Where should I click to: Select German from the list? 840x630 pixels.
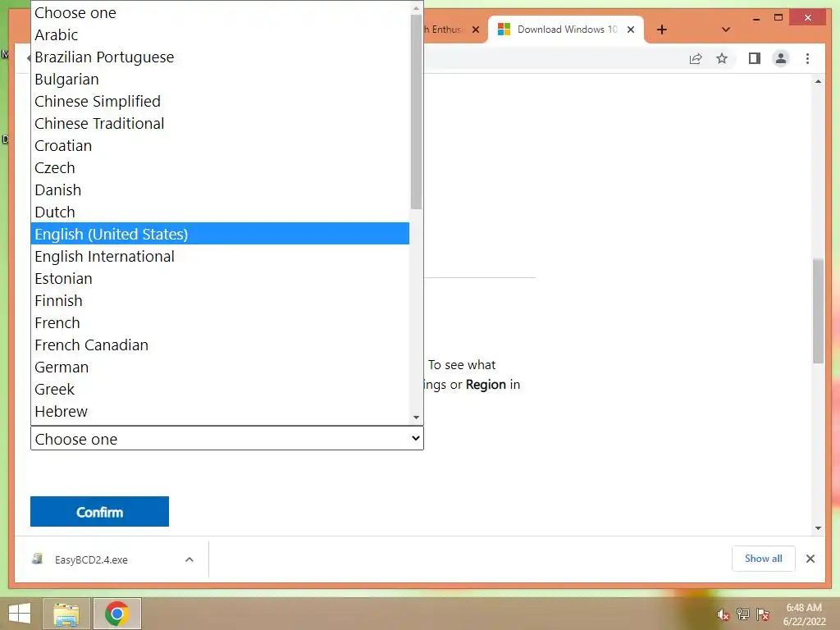[x=220, y=367]
